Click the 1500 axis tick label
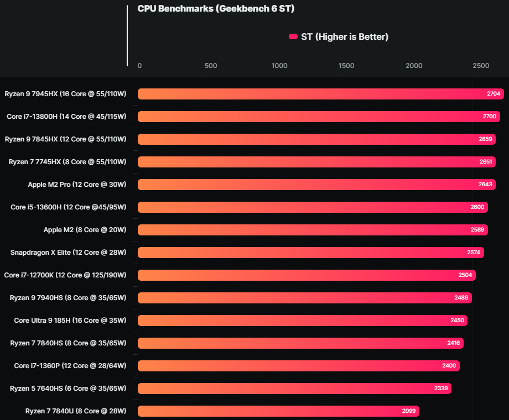509x420 pixels. coord(346,66)
